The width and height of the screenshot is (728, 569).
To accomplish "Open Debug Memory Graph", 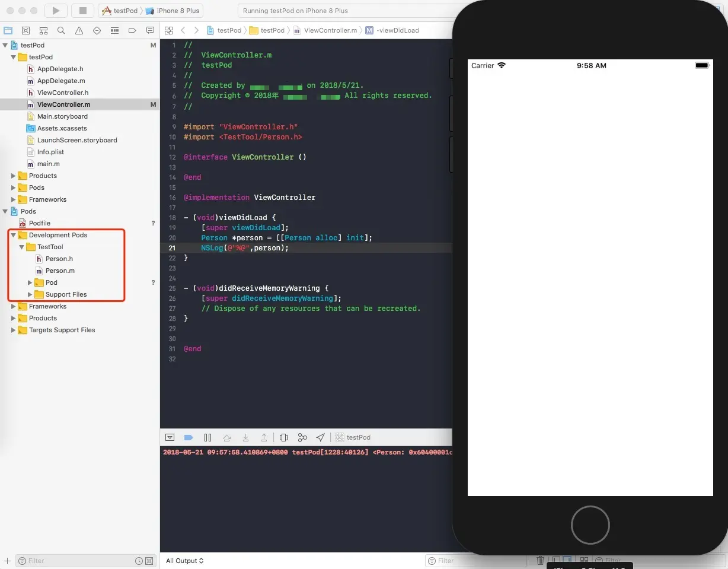I will 302,437.
